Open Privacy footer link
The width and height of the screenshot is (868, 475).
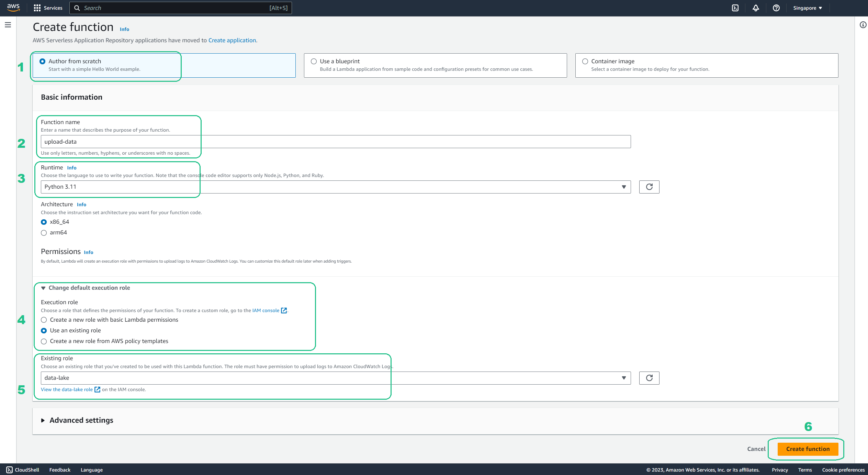tap(780, 470)
